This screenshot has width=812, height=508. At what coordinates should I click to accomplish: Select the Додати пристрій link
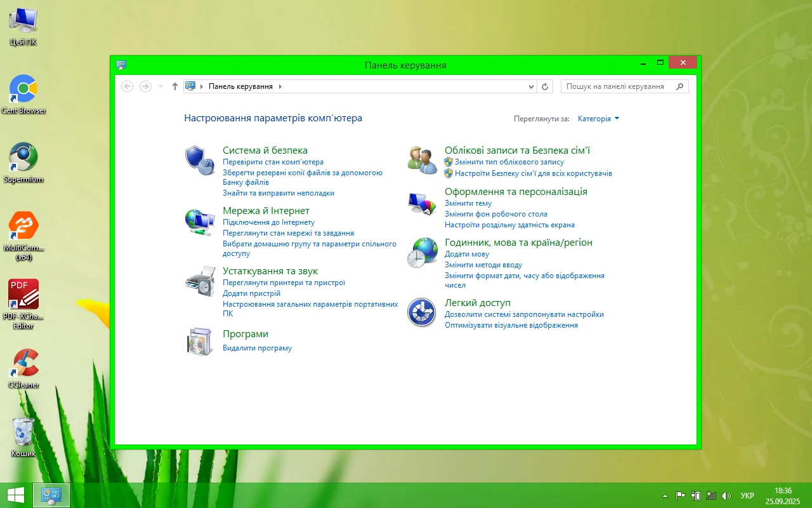pyautogui.click(x=251, y=293)
